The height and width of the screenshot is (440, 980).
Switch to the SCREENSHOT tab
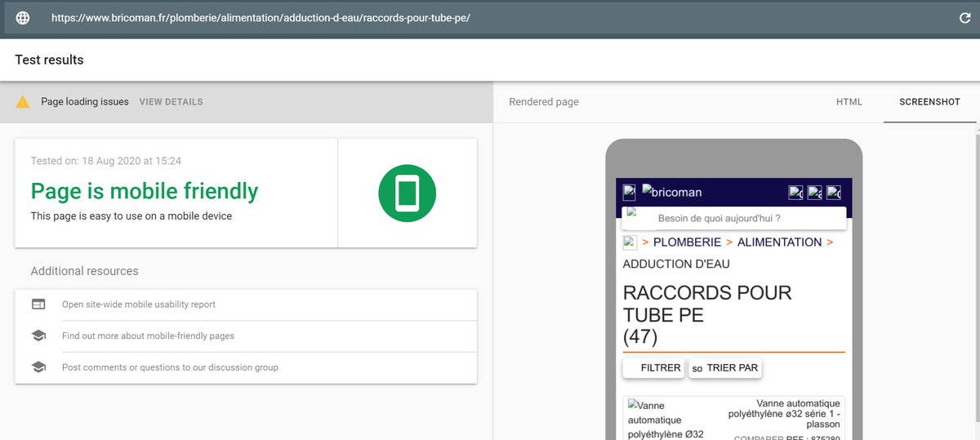tap(929, 102)
